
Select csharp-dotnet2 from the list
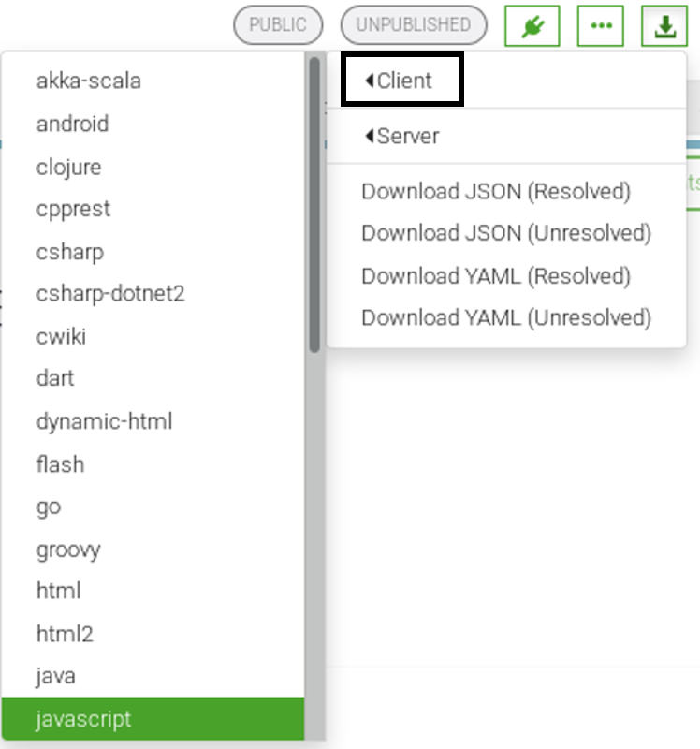[110, 294]
